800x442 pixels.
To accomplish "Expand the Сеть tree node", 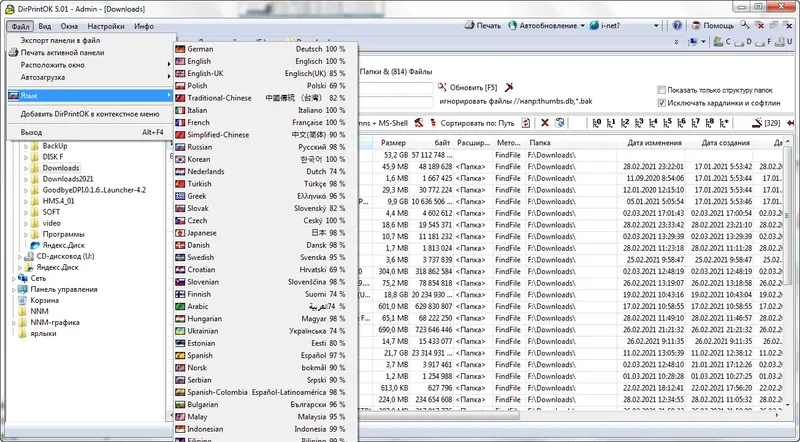I will coord(14,279).
